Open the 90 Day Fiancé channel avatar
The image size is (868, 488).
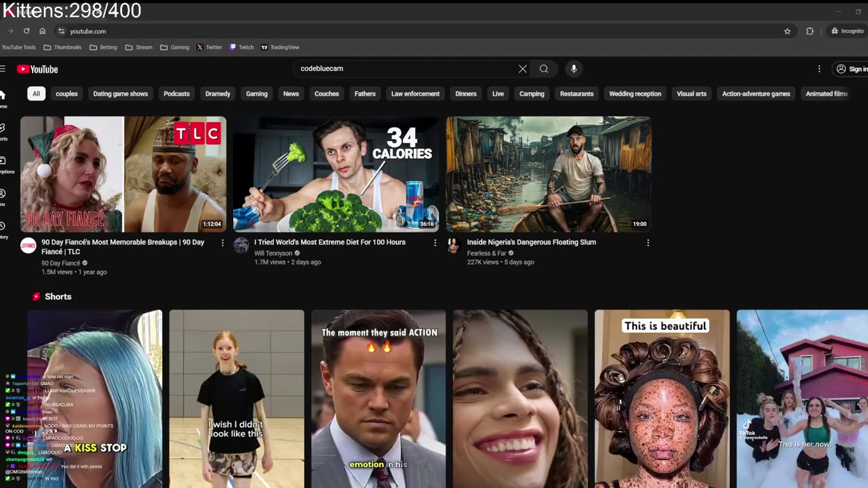tap(28, 245)
